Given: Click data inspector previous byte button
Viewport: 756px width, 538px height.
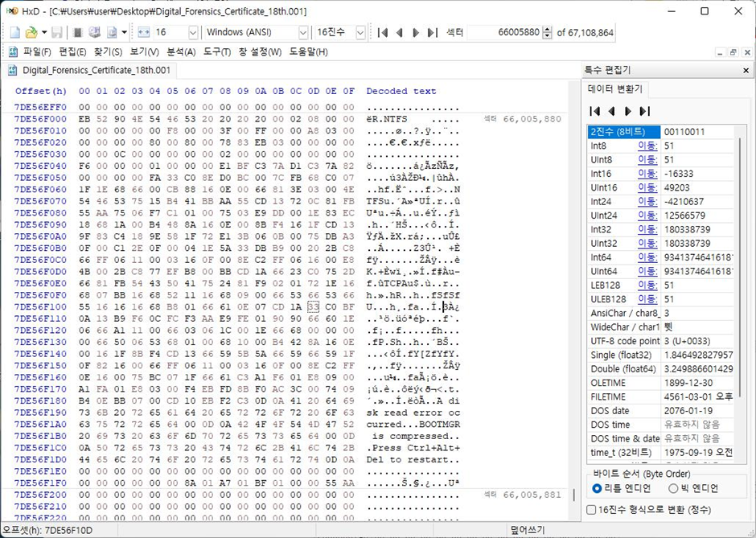Looking at the screenshot, I should [x=611, y=111].
